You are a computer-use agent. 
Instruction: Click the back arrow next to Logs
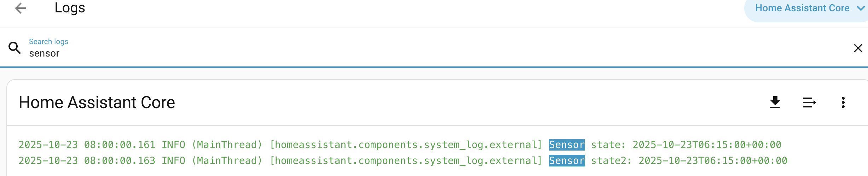click(21, 8)
